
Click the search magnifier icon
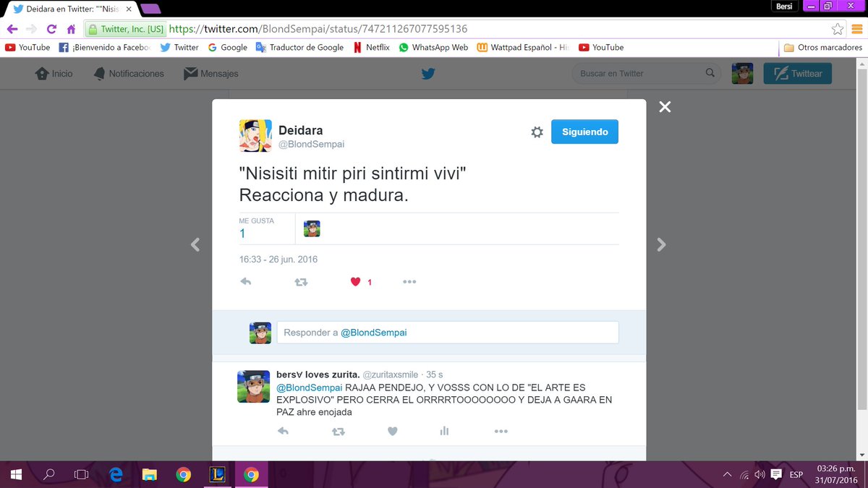[x=711, y=73]
